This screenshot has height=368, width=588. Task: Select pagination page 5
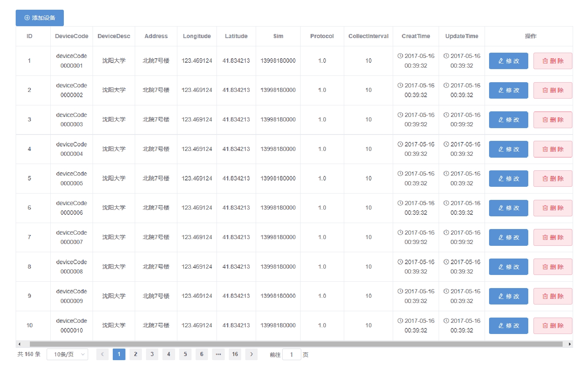(185, 354)
